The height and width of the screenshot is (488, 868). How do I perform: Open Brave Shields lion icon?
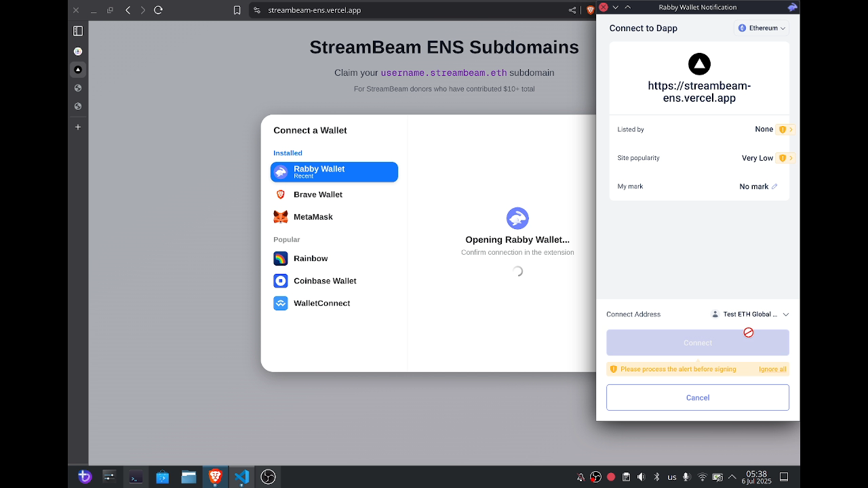point(590,10)
